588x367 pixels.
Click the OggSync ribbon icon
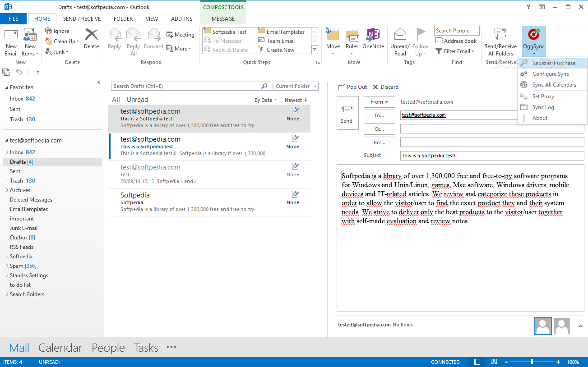[x=534, y=35]
